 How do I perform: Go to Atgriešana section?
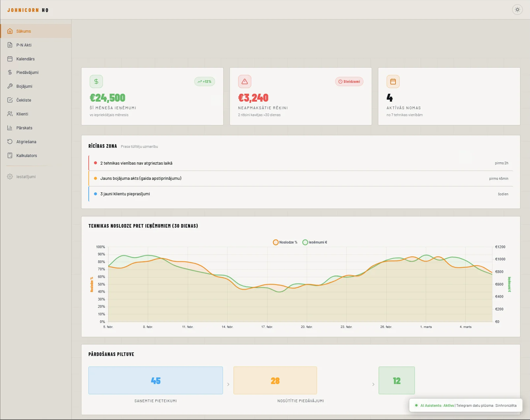pyautogui.click(x=36, y=142)
